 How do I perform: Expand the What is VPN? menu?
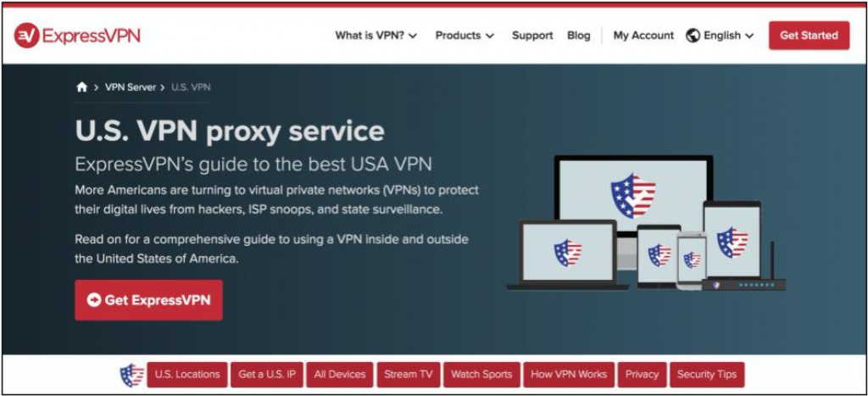376,36
